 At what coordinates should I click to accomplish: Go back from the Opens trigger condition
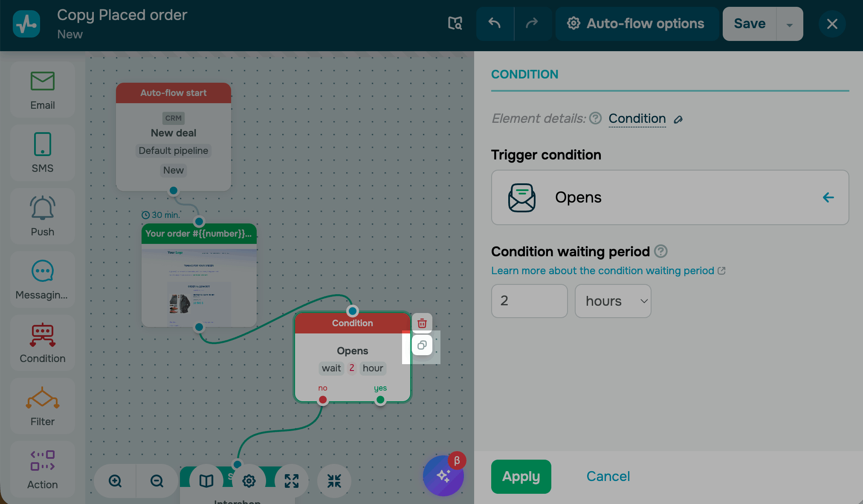click(x=828, y=197)
